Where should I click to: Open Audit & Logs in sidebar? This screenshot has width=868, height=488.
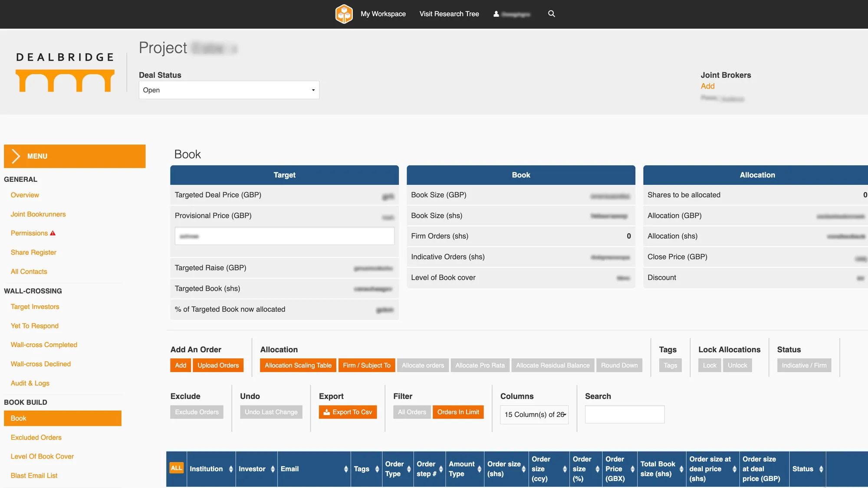(x=30, y=383)
